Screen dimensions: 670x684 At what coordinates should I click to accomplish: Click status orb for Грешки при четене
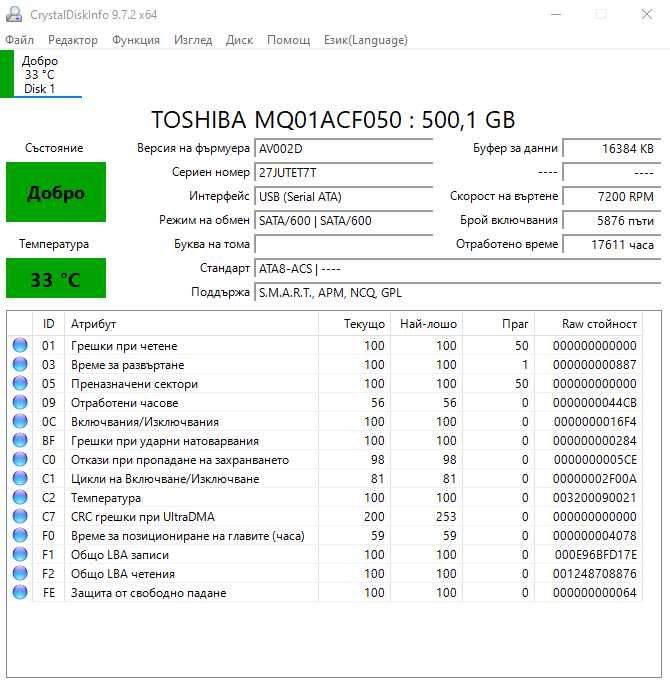click(20, 345)
